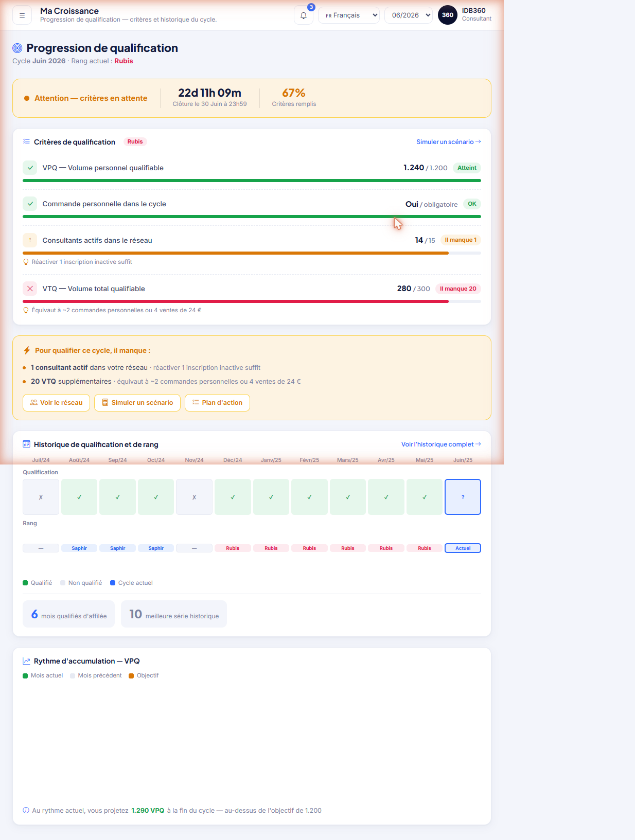The image size is (635, 840).
Task: Click the VPQ green progress bar
Action: 252,181
